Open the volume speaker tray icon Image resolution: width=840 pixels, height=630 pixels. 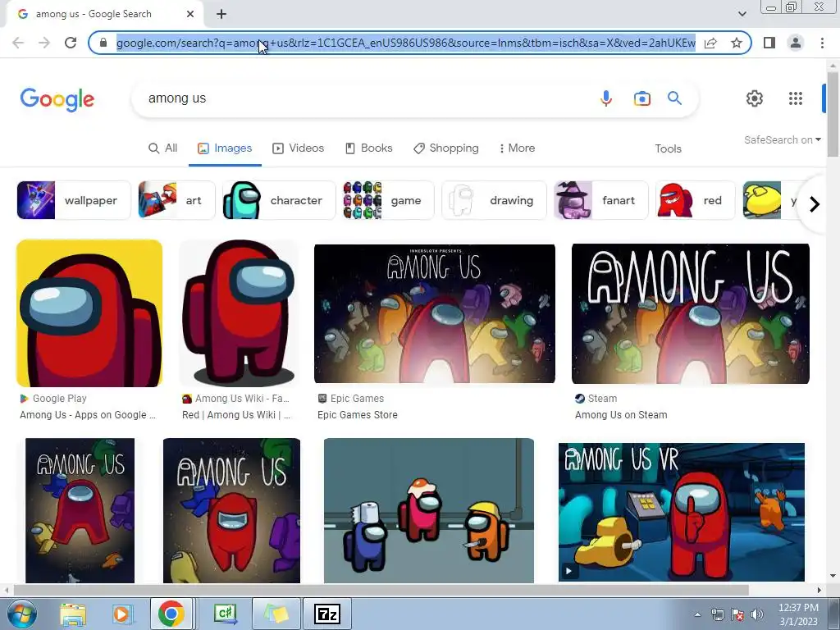point(757,614)
